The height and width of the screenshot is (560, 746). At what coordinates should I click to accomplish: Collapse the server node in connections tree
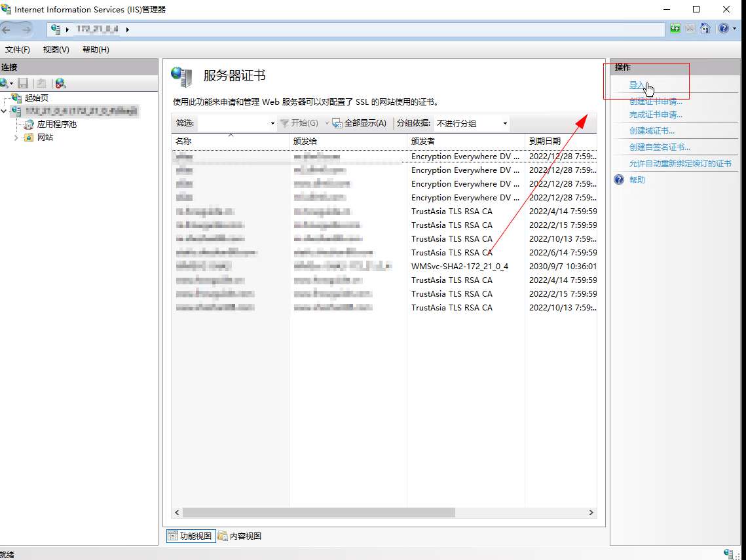[5, 111]
